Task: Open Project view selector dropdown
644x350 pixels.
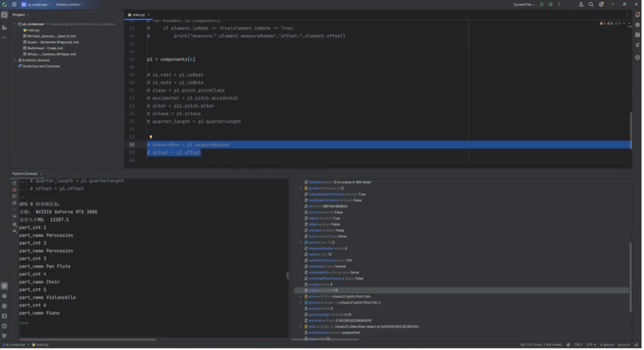Action: (21, 15)
